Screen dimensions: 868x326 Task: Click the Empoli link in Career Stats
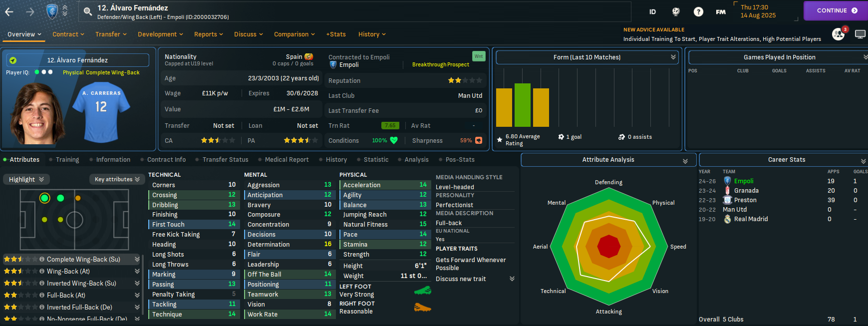click(x=744, y=181)
